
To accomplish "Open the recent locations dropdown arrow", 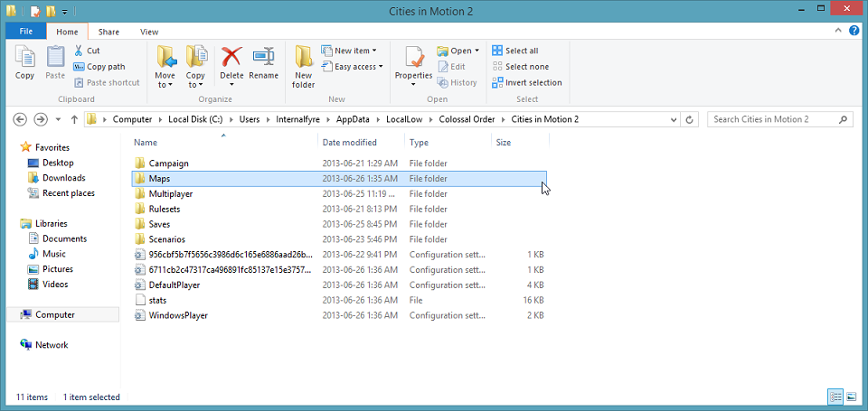I will click(59, 119).
